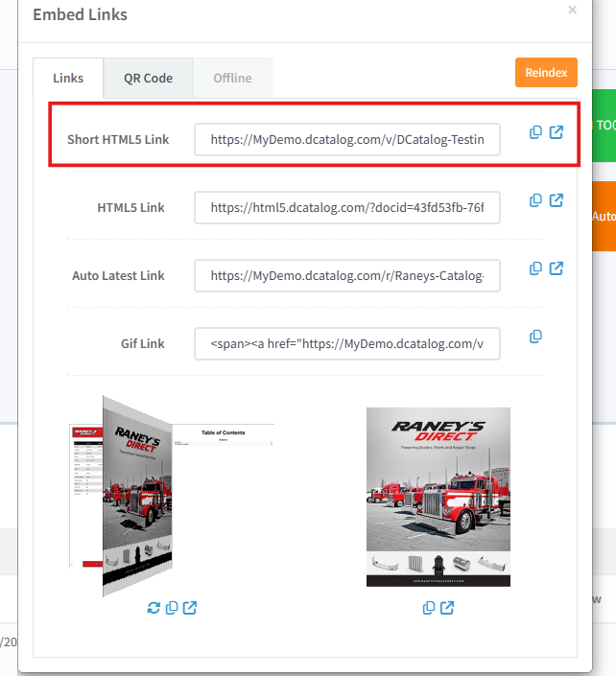Copy link under the flipbook gif preview
Screen dimensions: 616x676
click(x=172, y=608)
